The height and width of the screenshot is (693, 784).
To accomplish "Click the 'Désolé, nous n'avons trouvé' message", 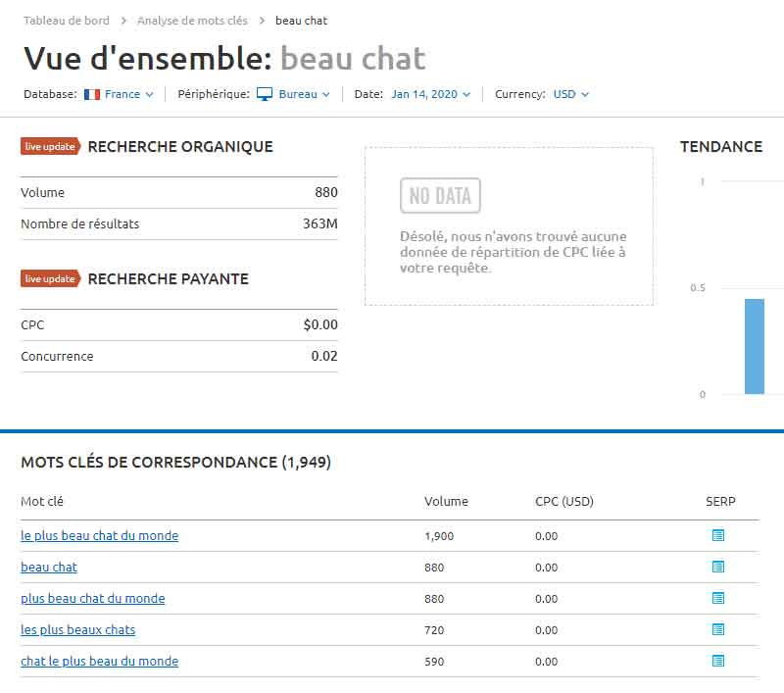I will click(513, 252).
